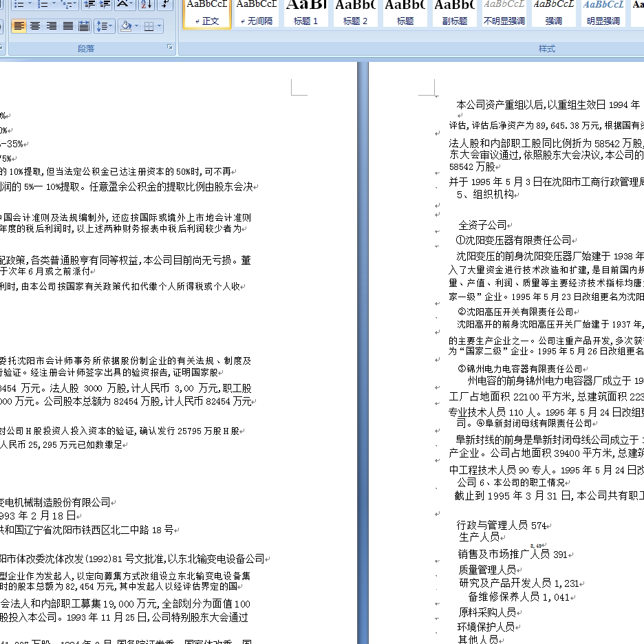
Task: Click the text ③锦州电力电容器有限责任公司
Action: tap(520, 369)
